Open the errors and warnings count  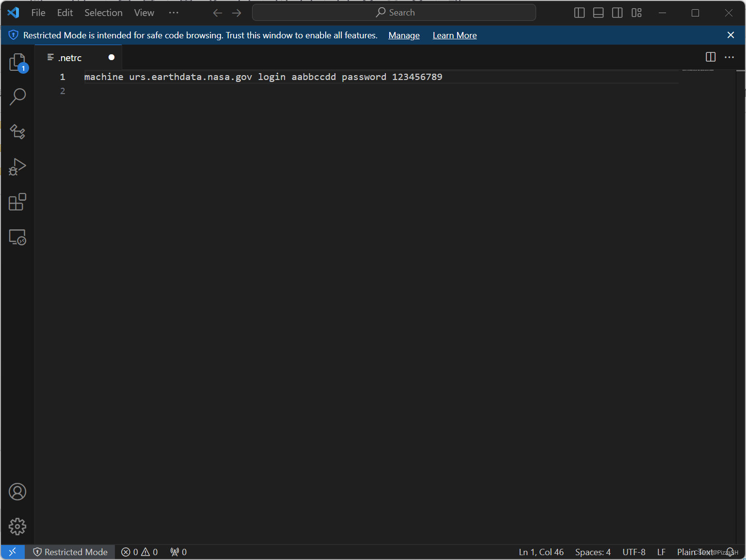[x=140, y=552]
